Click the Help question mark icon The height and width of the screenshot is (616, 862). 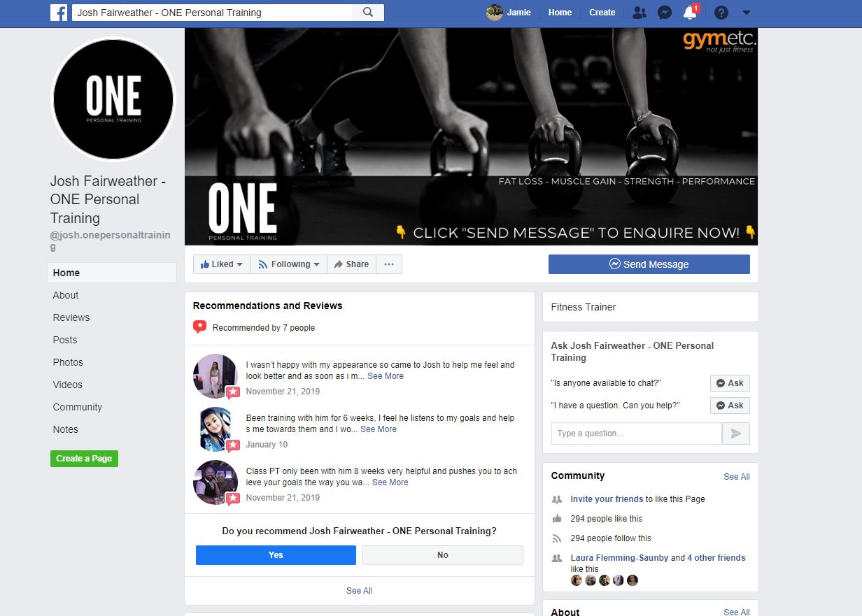(721, 13)
